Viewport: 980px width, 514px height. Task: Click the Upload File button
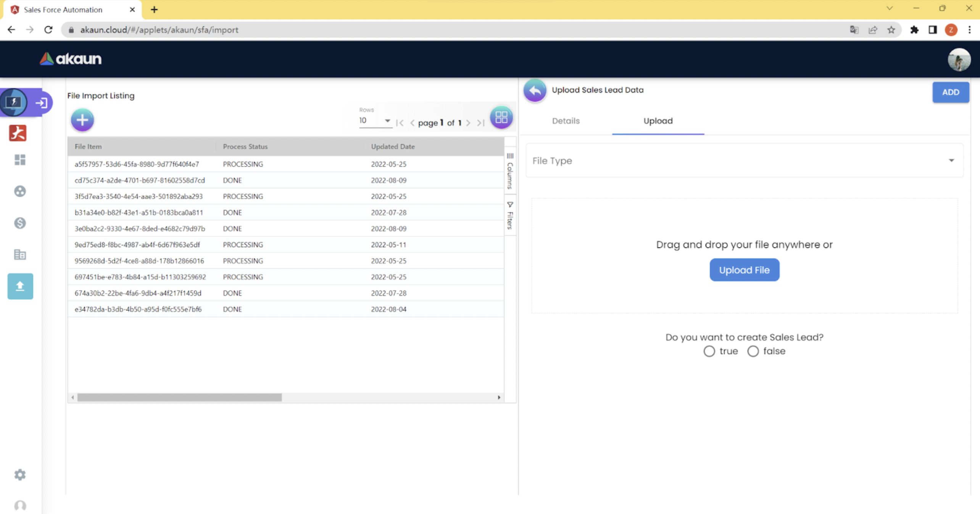(x=744, y=270)
